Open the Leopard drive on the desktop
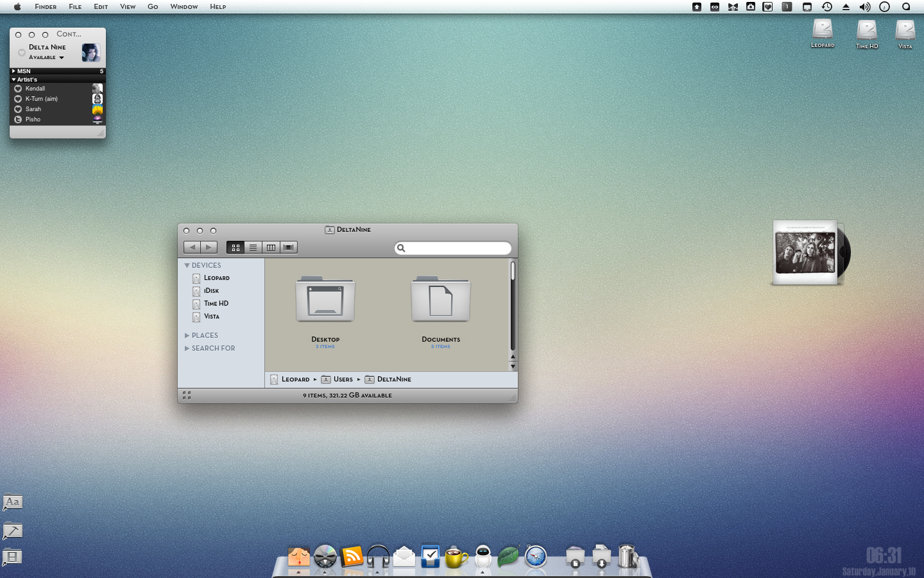This screenshot has width=924, height=578. pos(823,33)
